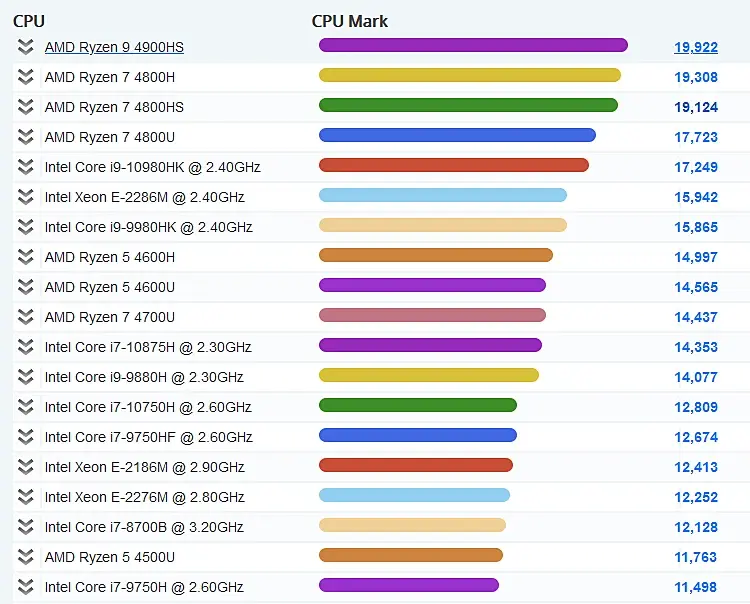The width and height of the screenshot is (750, 604).
Task: Expand the AMD Ryzen 5 4600H row chevron
Action: (x=25, y=257)
